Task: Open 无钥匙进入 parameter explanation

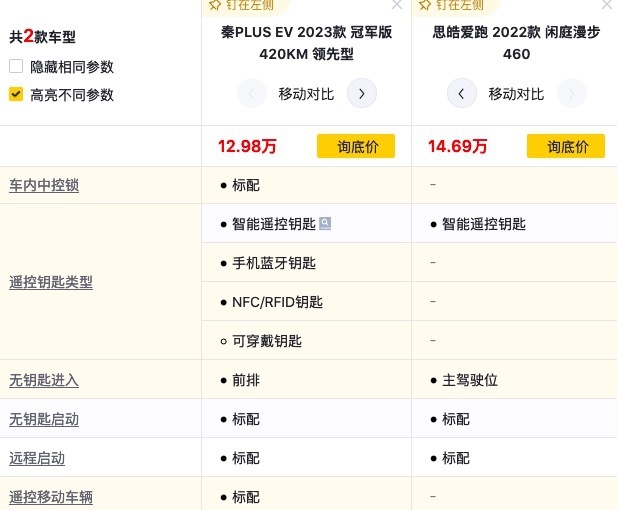Action: click(44, 380)
